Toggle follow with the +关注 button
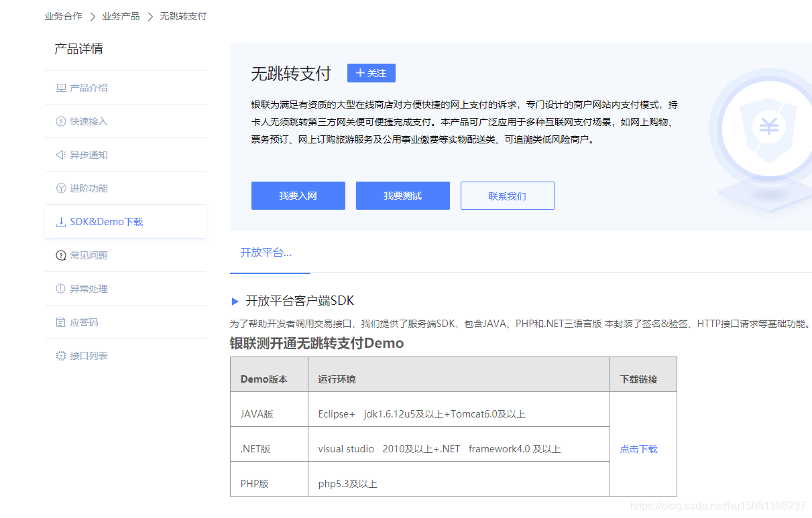This screenshot has width=812, height=518. [371, 72]
